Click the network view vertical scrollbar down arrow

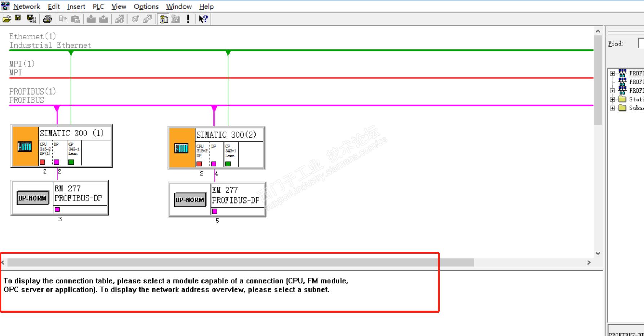[598, 253]
